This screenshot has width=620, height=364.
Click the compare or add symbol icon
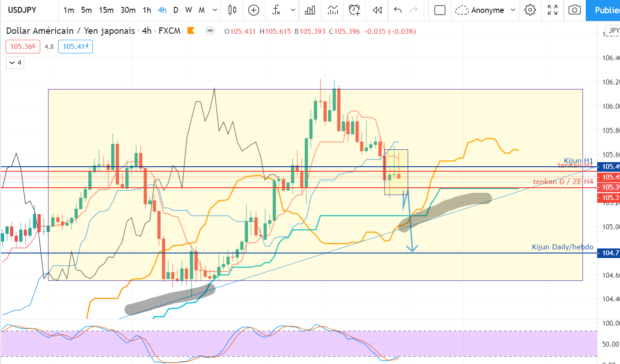tap(253, 10)
